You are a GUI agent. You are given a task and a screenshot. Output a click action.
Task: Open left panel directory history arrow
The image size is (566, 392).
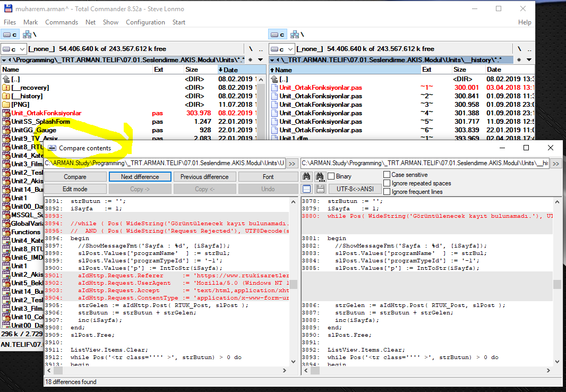(261, 60)
